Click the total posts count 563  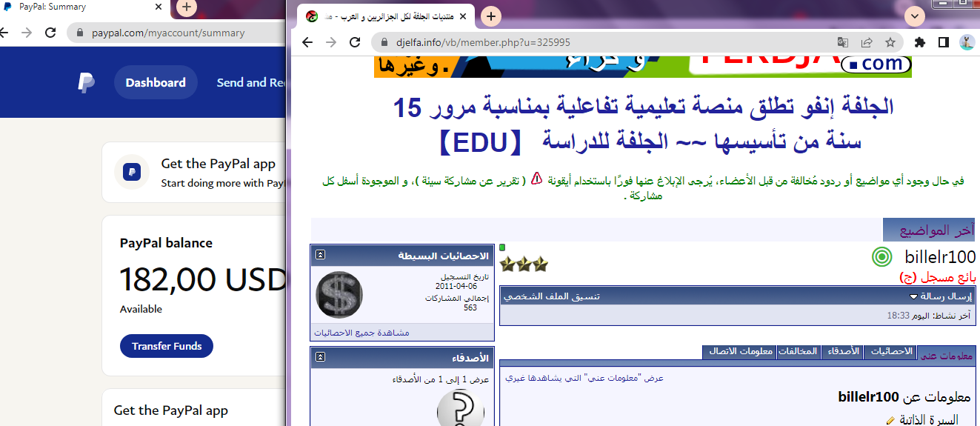tap(470, 307)
